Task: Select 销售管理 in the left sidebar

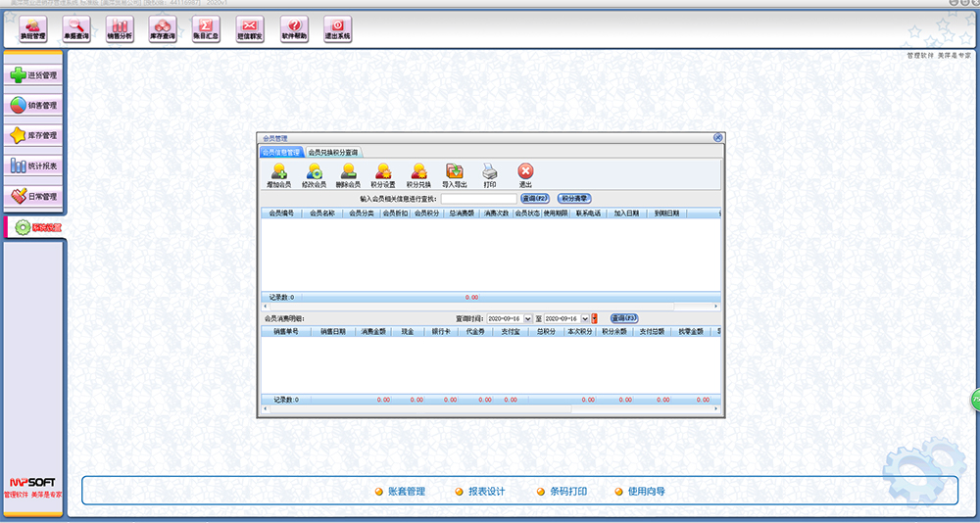Action: (34, 105)
